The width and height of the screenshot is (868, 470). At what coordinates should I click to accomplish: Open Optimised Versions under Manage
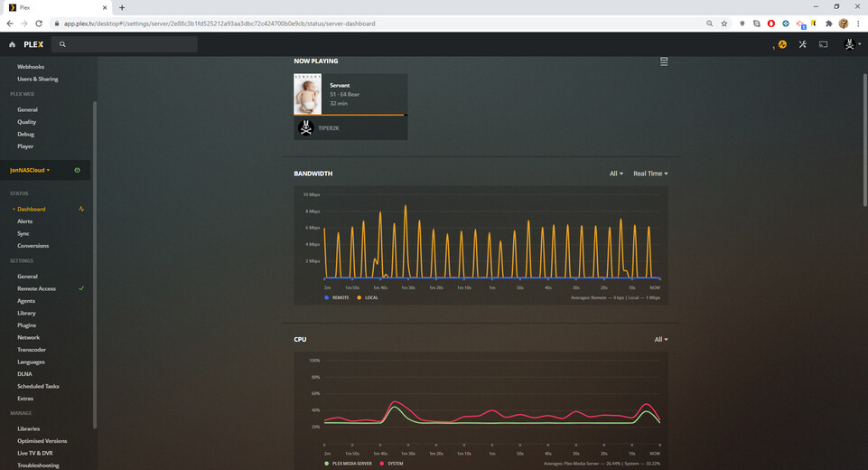point(42,441)
